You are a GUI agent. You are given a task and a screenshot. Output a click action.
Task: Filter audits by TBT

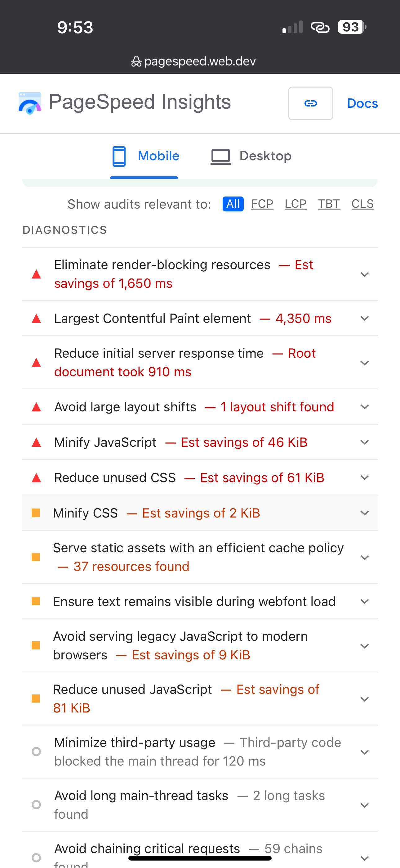(x=329, y=204)
